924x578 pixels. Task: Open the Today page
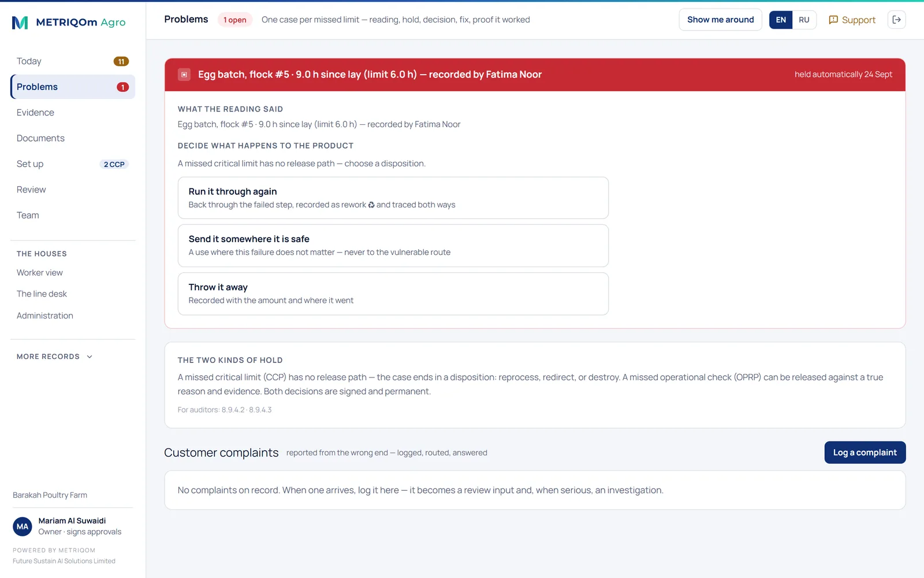[x=73, y=61]
